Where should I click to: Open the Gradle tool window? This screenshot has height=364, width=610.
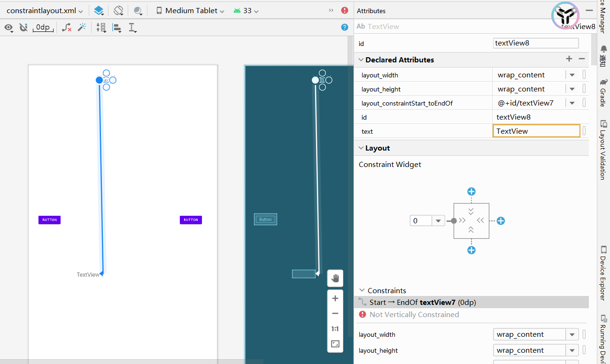pyautogui.click(x=603, y=93)
